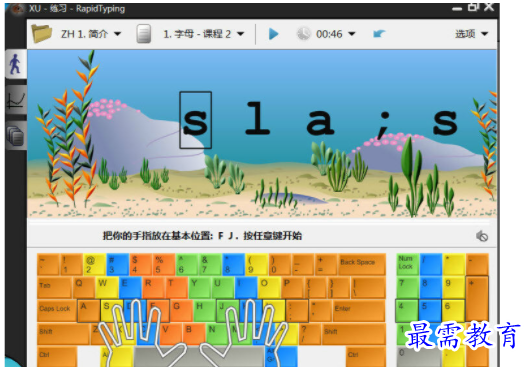Click the highlighted letter s in lesson text
The image size is (529, 367).
coord(195,120)
